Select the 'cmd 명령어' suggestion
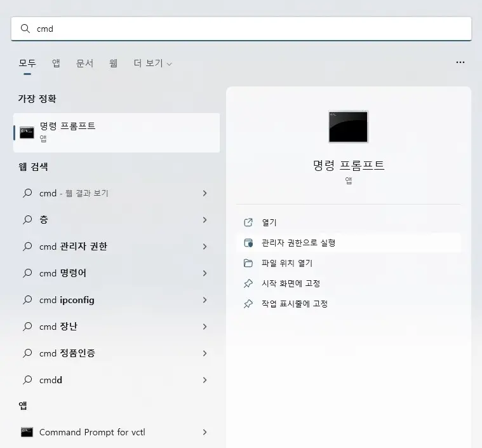482x448 pixels. click(x=116, y=273)
